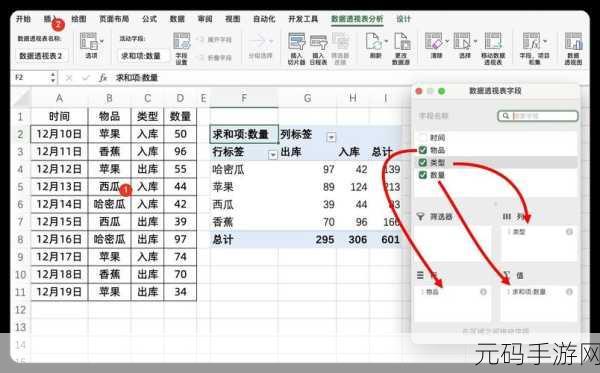Select column A header
The image size is (600, 373).
coord(59,98)
